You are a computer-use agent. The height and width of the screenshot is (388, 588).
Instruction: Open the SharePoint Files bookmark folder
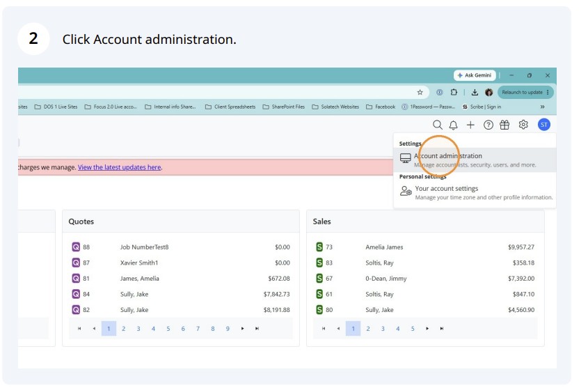coord(283,107)
